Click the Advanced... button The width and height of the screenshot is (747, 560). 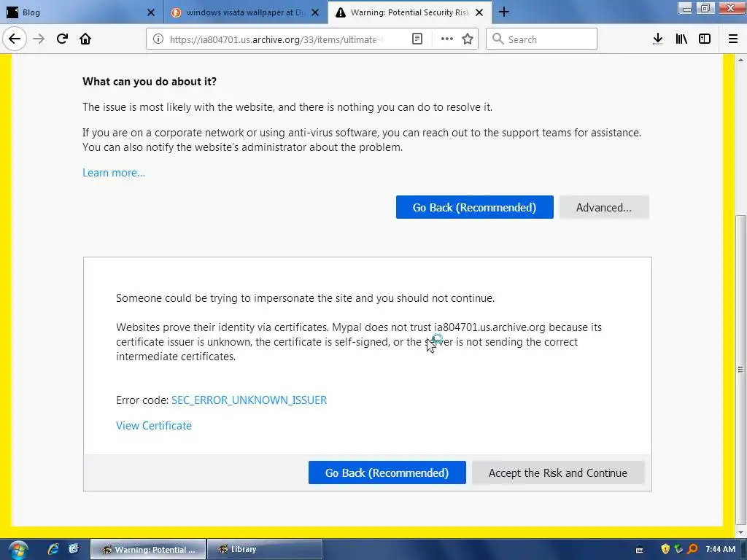click(604, 207)
